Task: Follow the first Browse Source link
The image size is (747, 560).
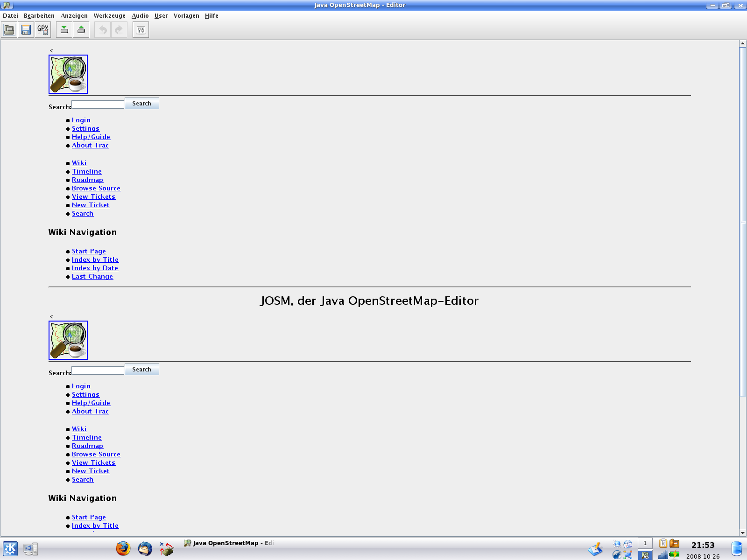Action: click(96, 189)
